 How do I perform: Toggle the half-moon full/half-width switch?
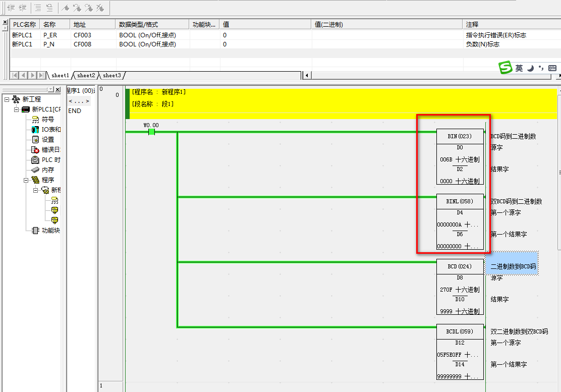tap(531, 68)
